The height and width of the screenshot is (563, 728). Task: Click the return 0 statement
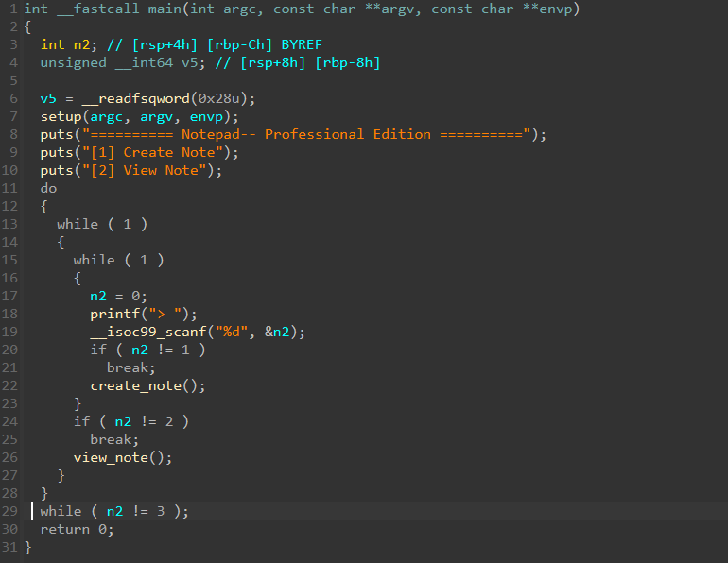click(77, 530)
